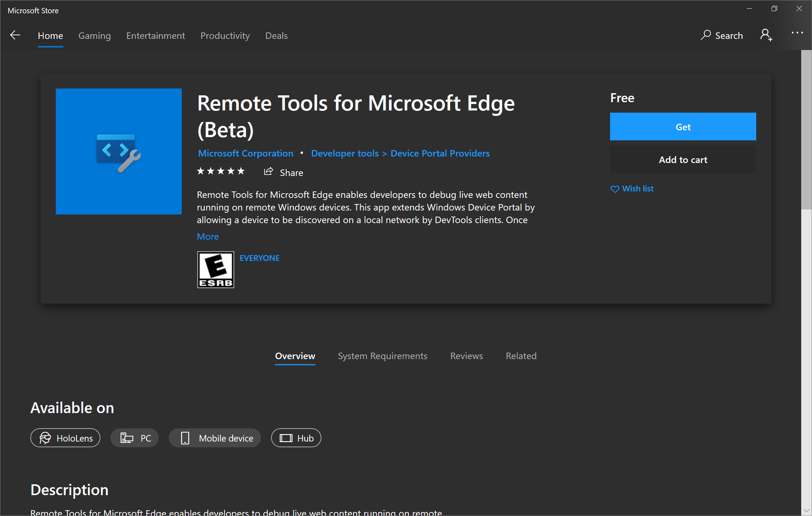Screen dimensions: 812x516
Task: Click the Wish list heart icon
Action: [x=615, y=188]
